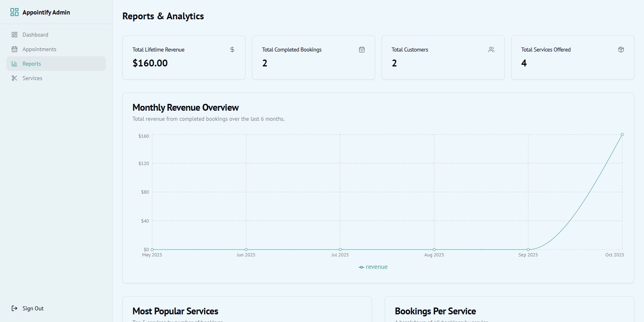Screen dimensions: 644x322
Task: Click the Reports bar chart icon
Action: [x=14, y=64]
